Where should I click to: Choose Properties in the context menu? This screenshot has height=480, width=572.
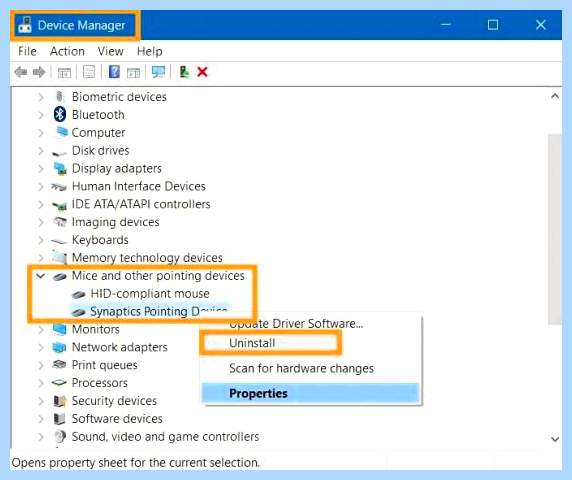(x=310, y=393)
